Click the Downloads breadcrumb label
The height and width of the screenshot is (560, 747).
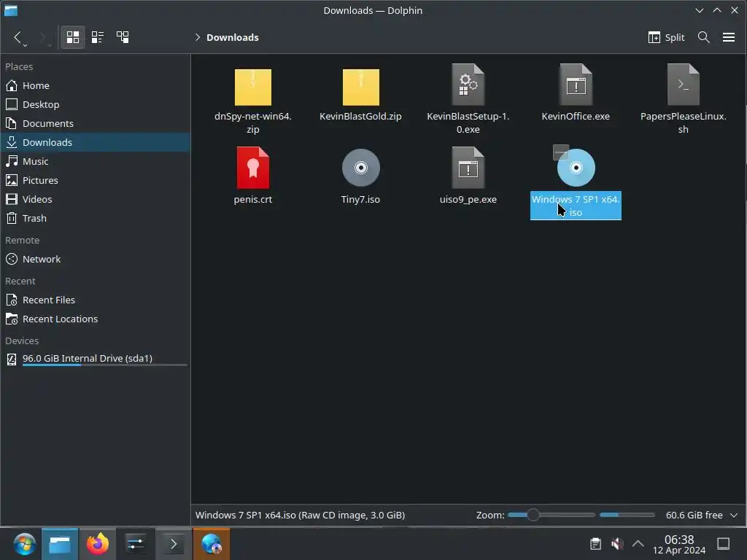[233, 37]
